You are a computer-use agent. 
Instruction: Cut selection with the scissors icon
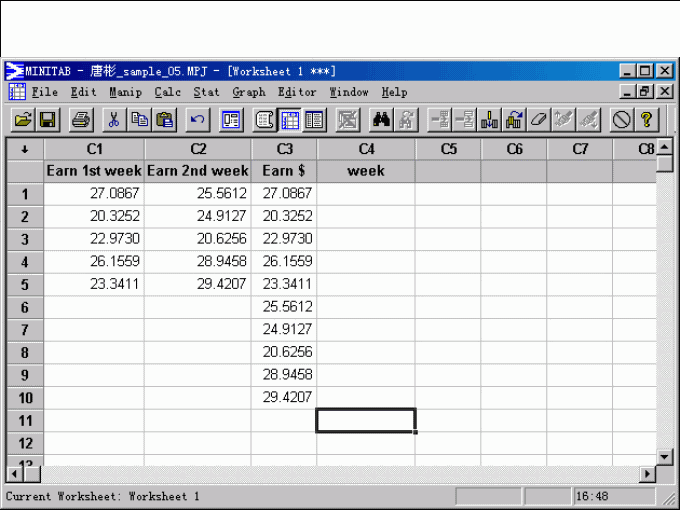tap(114, 120)
